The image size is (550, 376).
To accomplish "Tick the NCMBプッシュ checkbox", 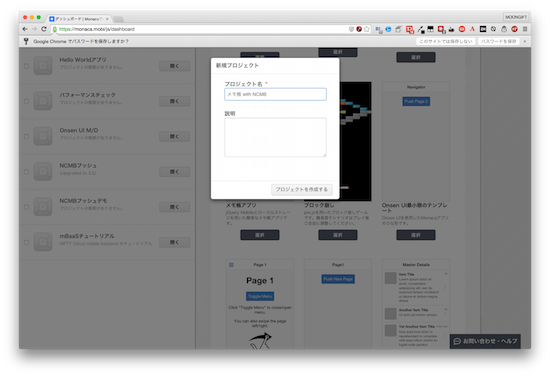I will pyautogui.click(x=26, y=172).
